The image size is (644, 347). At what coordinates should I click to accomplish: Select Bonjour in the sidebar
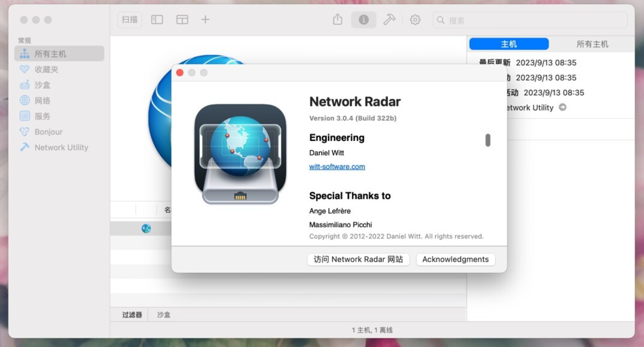point(59,132)
